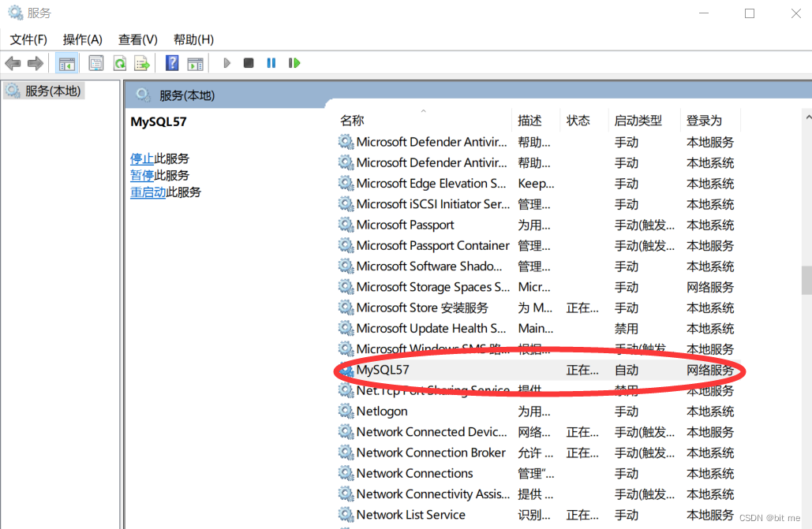Image resolution: width=812 pixels, height=529 pixels.
Task: Open the Properties toolbar icon
Action: pyautogui.click(x=95, y=64)
